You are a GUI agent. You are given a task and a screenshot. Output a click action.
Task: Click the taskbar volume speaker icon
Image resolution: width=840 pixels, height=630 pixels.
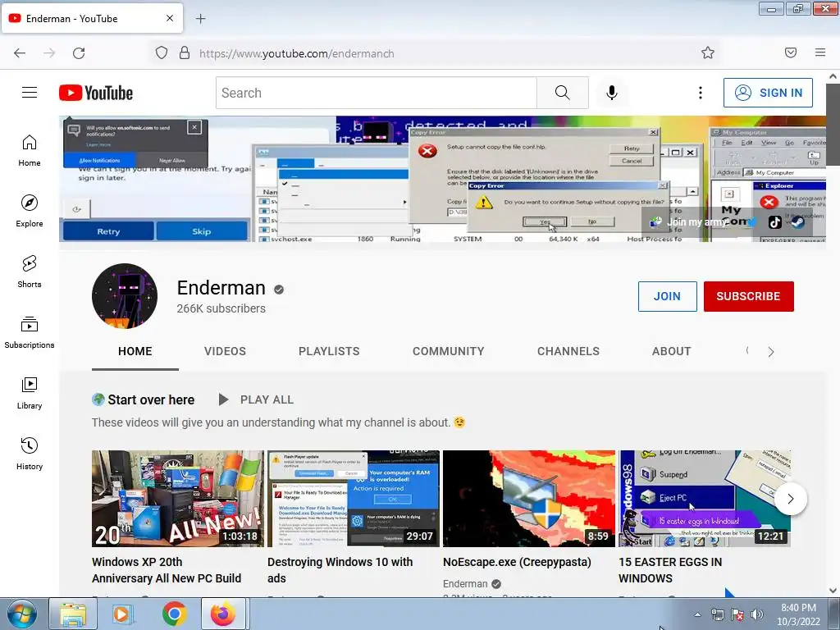pos(757,614)
